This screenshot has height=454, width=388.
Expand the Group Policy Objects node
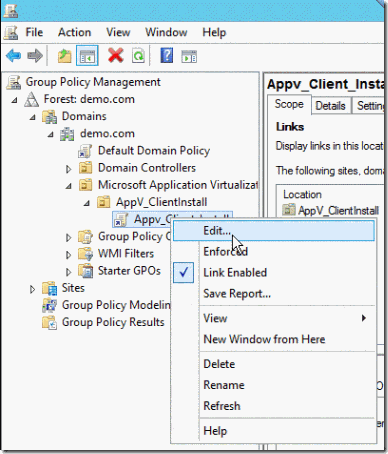click(x=68, y=237)
